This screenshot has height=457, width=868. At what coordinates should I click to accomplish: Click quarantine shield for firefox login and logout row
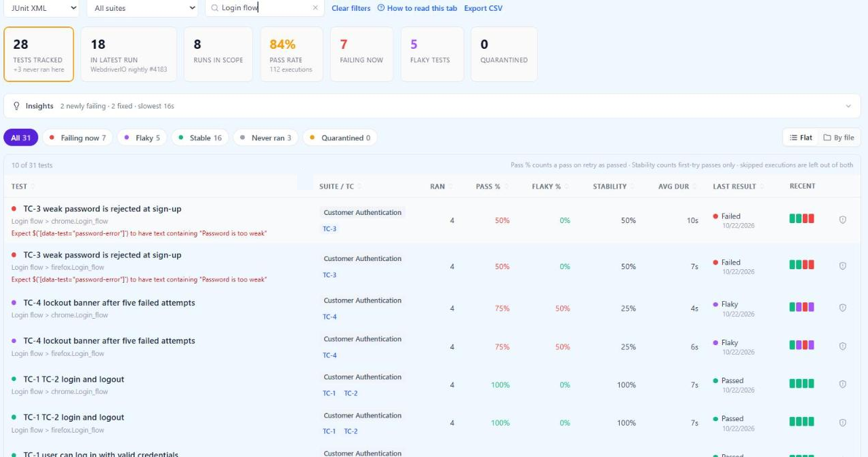click(843, 422)
